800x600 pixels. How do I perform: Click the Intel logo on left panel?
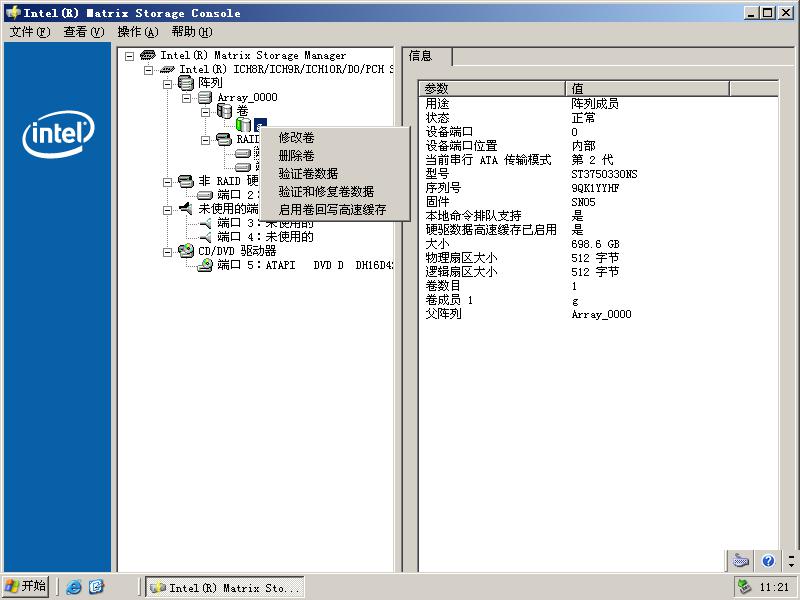58,134
